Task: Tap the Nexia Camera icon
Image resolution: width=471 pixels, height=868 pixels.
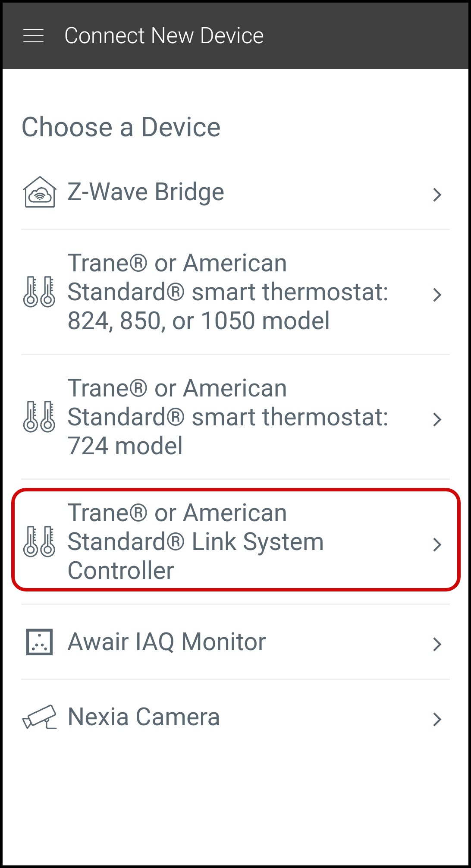Action: (x=39, y=717)
